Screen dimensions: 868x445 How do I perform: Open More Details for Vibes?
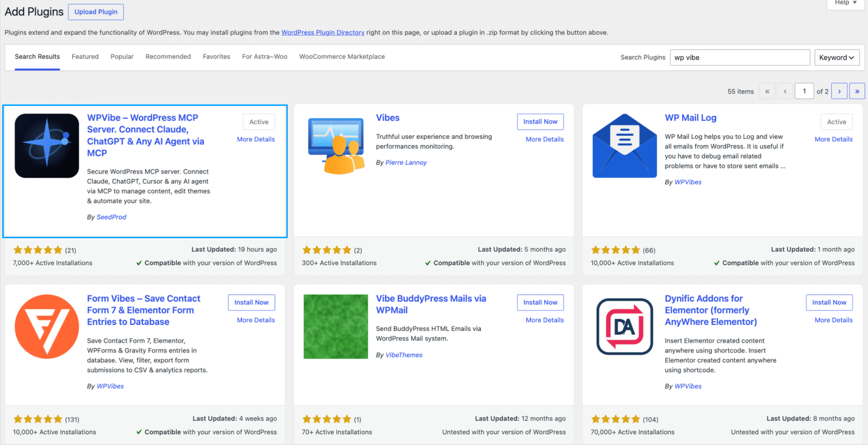pyautogui.click(x=545, y=139)
